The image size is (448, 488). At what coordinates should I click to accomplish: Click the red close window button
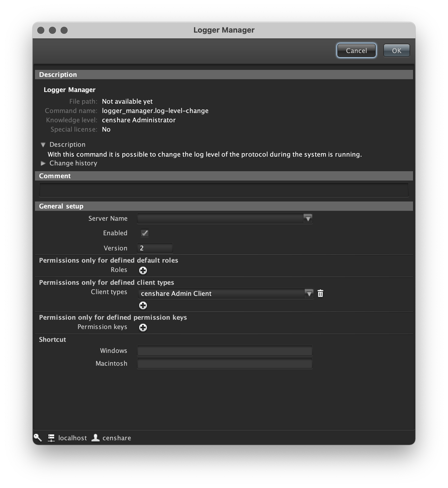[41, 30]
